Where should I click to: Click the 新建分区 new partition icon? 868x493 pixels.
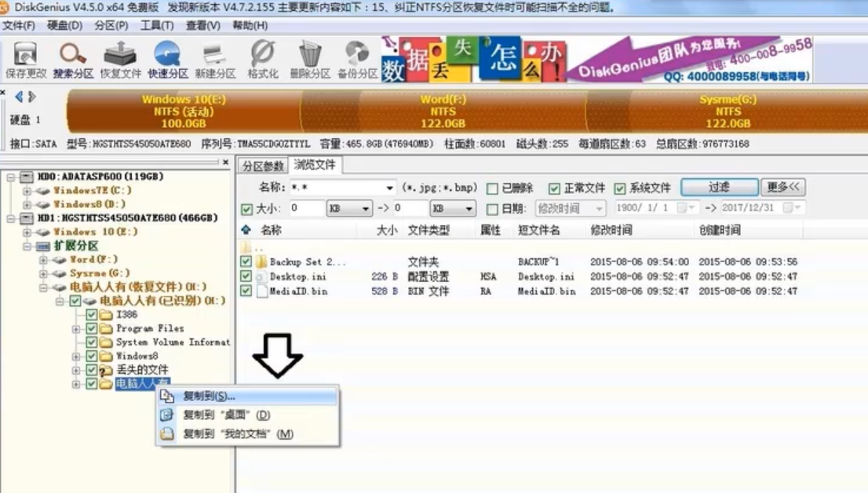(215, 60)
